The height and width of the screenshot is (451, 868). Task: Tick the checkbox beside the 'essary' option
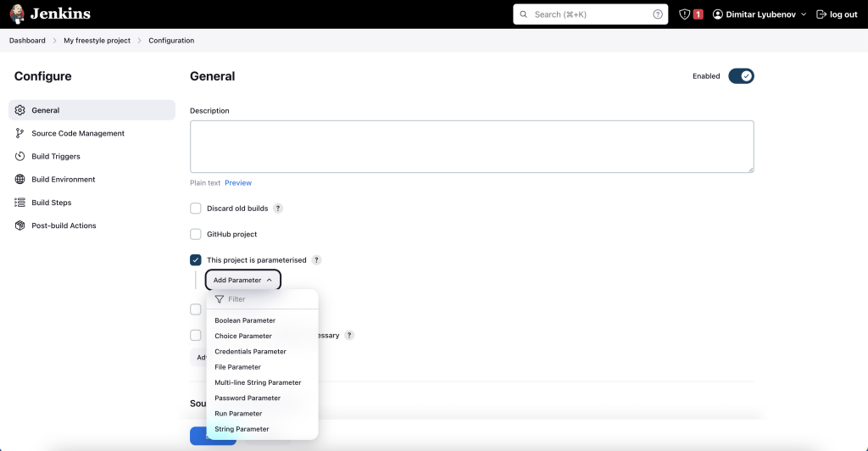[196, 336]
